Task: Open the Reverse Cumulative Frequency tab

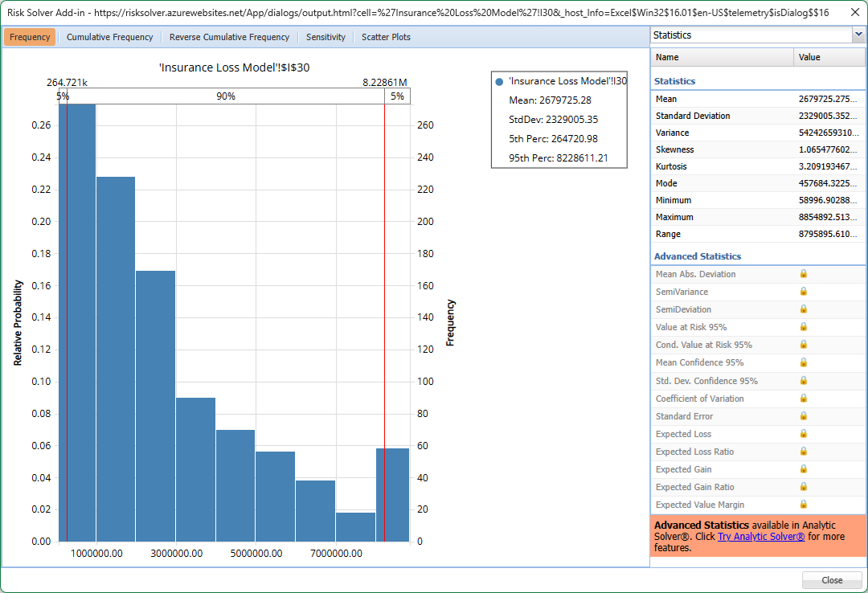Action: [229, 37]
